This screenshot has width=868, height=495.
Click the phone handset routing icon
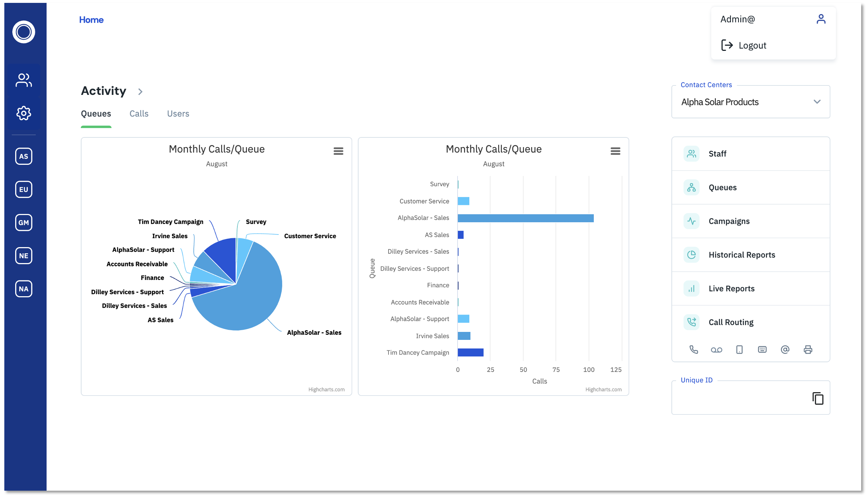[x=693, y=350]
